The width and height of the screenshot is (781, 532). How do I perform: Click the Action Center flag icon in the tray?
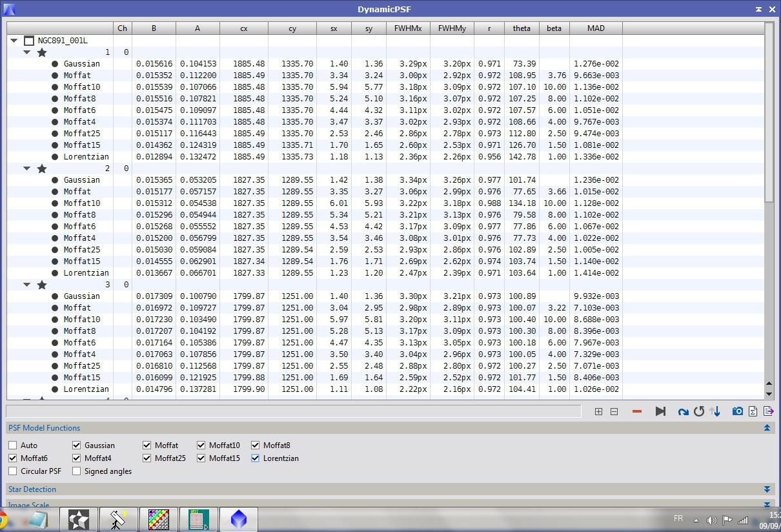(x=727, y=520)
